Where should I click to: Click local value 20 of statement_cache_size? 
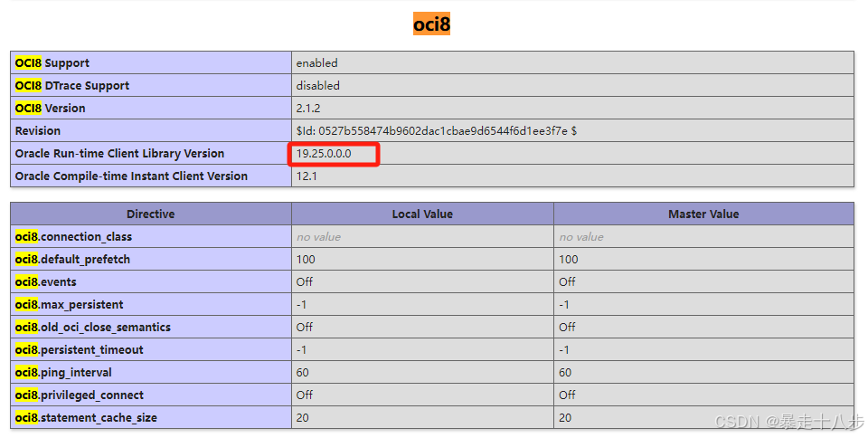click(x=302, y=419)
